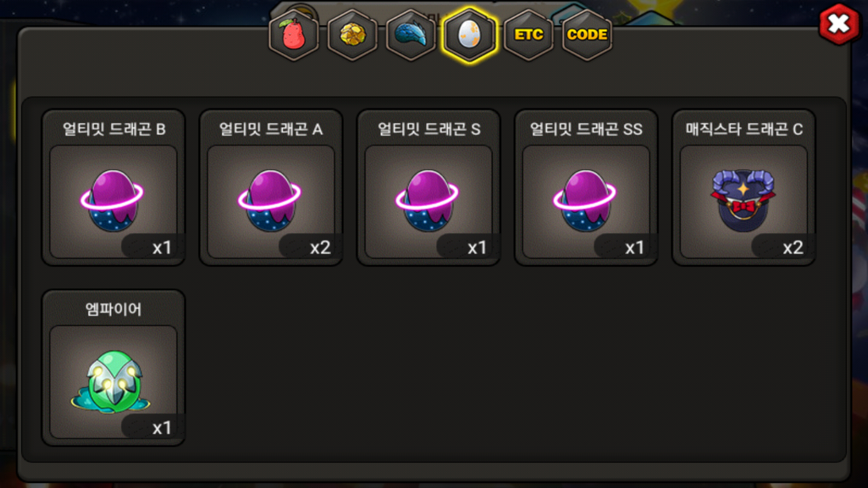Choose the green 엠파이어 egg icon

(112, 382)
